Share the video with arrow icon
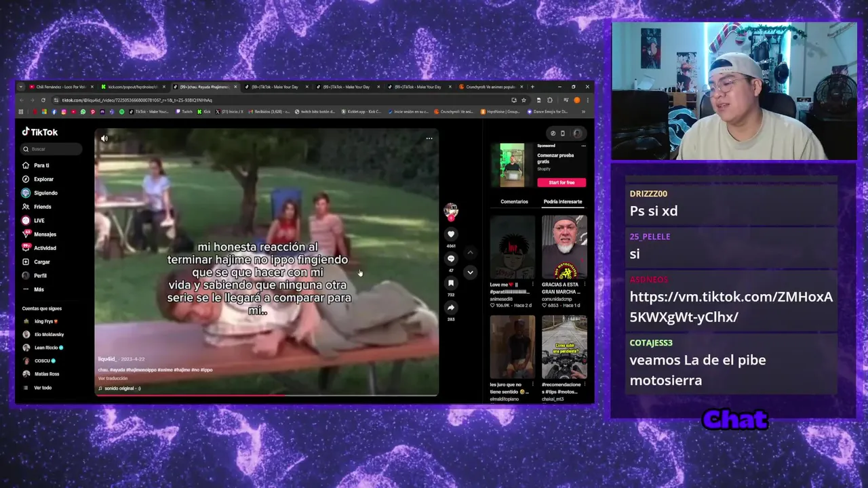Image resolution: width=868 pixels, height=488 pixels. tap(451, 308)
